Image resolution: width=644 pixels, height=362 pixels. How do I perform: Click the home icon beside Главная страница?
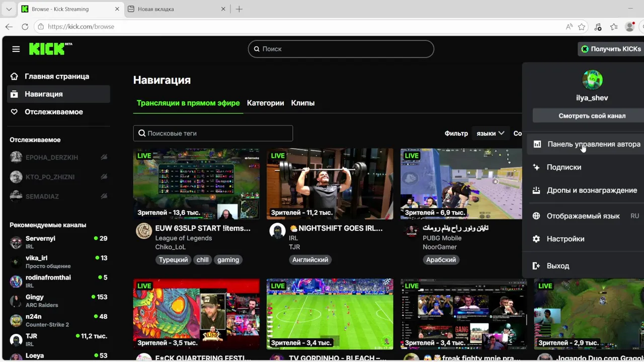(14, 76)
